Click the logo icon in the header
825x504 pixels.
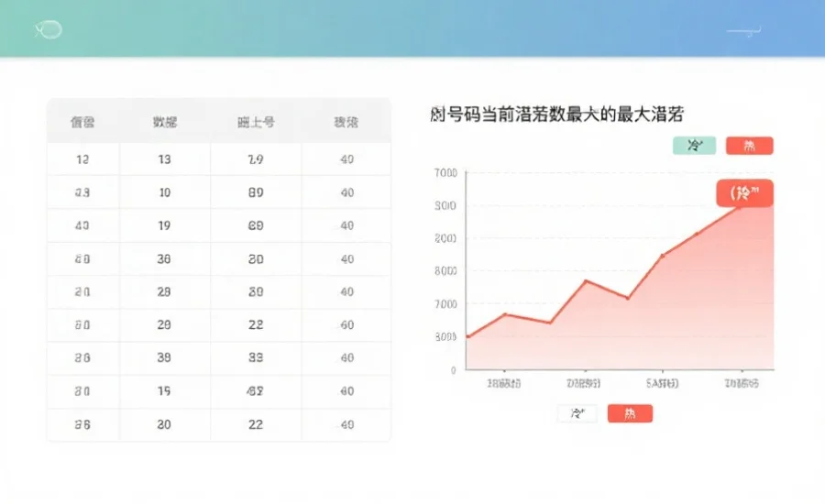pyautogui.click(x=48, y=29)
